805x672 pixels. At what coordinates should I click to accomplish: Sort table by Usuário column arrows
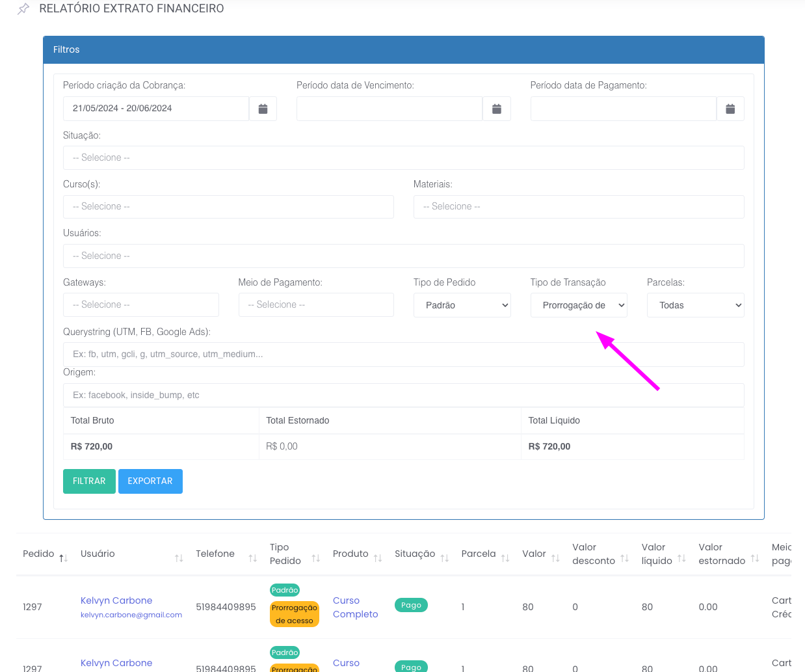click(x=179, y=558)
